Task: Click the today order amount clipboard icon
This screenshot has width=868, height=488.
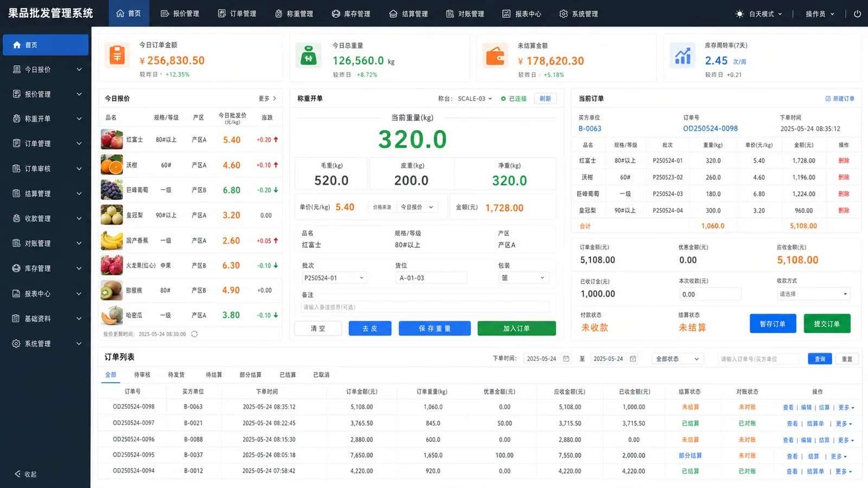Action: coord(117,55)
